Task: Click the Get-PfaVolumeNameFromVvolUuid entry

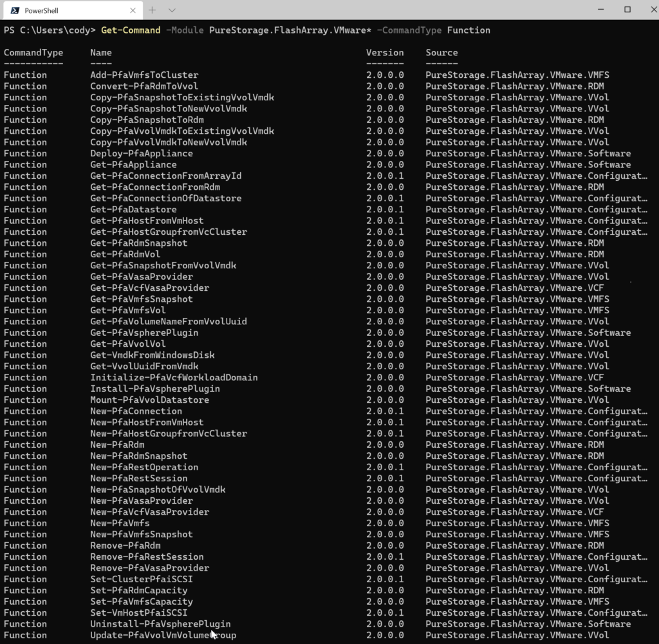Action: [169, 322]
